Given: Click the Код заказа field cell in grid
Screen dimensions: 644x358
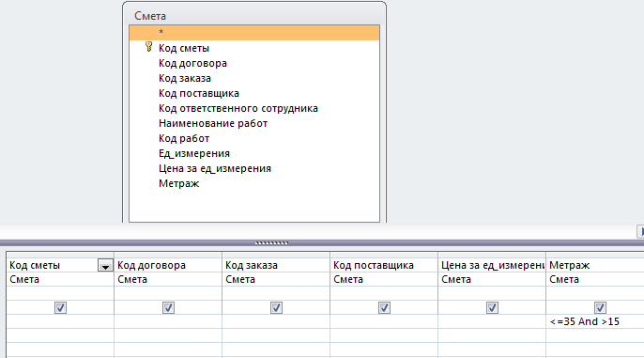Looking at the screenshot, I should click(276, 265).
